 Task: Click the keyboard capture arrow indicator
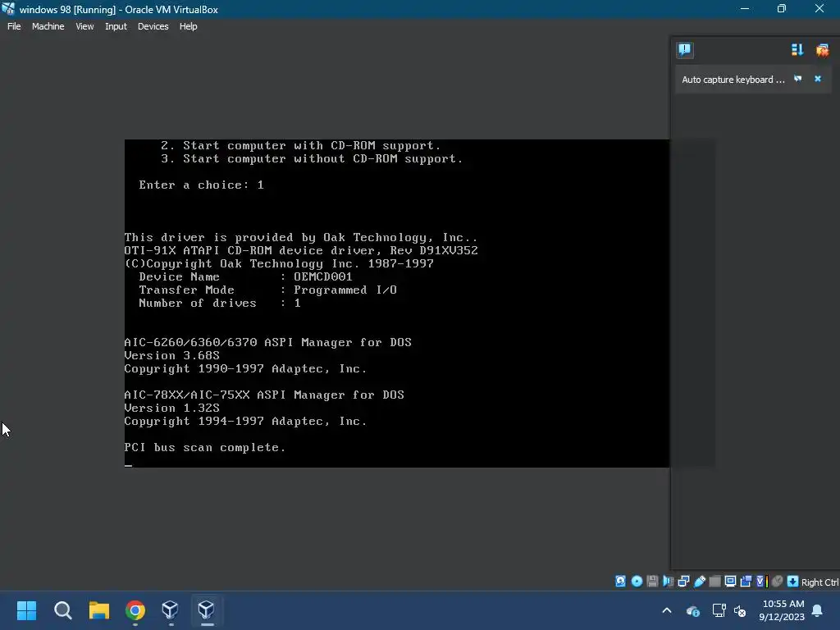[x=793, y=582]
